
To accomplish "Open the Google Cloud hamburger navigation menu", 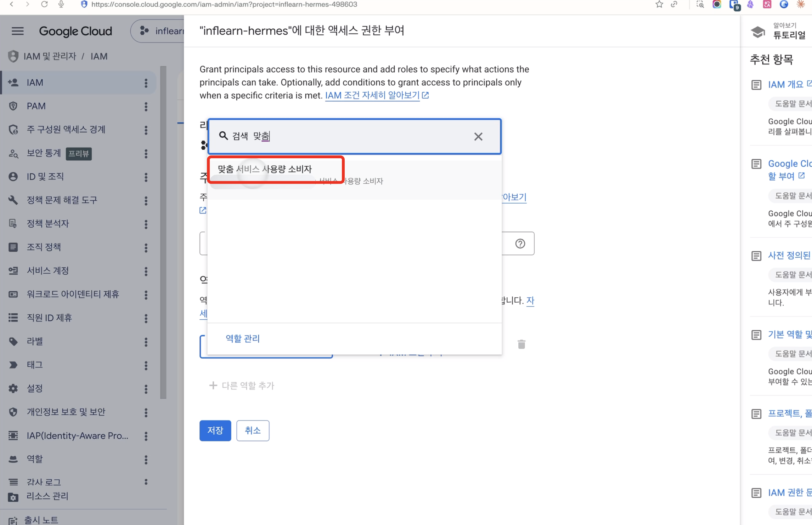I will pos(17,31).
